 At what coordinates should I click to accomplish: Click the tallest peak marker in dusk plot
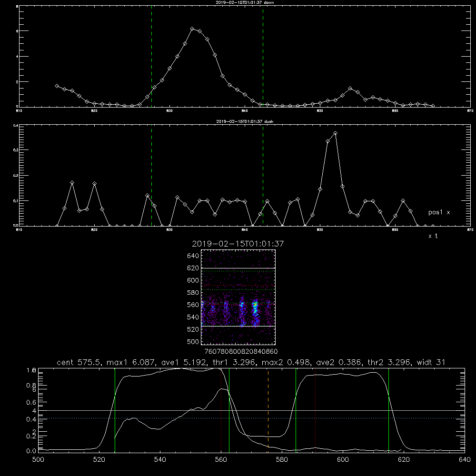[335, 133]
